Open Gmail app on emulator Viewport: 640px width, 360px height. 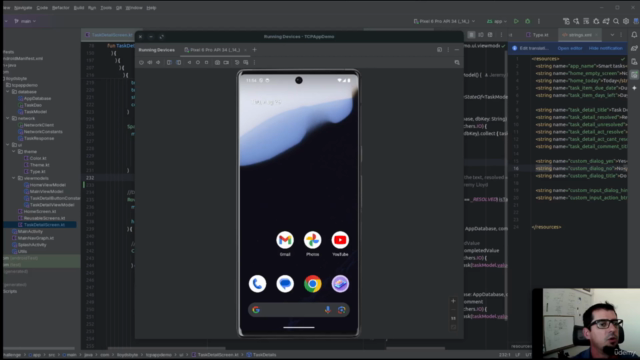pos(285,240)
